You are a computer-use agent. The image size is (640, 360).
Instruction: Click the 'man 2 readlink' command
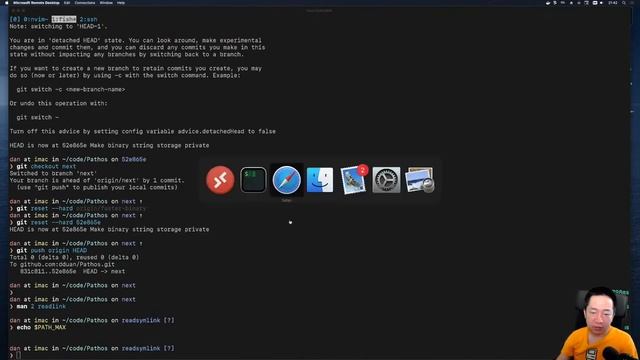[x=41, y=307]
